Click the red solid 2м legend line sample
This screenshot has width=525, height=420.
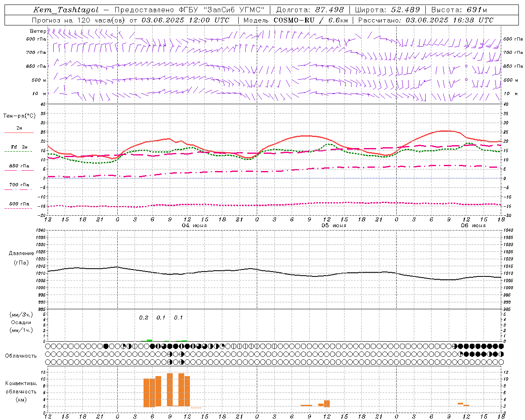point(19,133)
